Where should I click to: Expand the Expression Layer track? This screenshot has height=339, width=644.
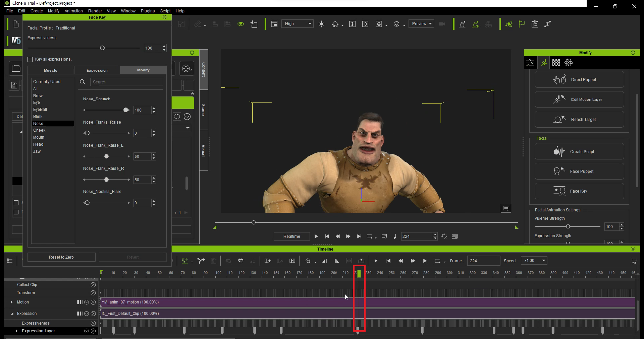click(x=16, y=331)
